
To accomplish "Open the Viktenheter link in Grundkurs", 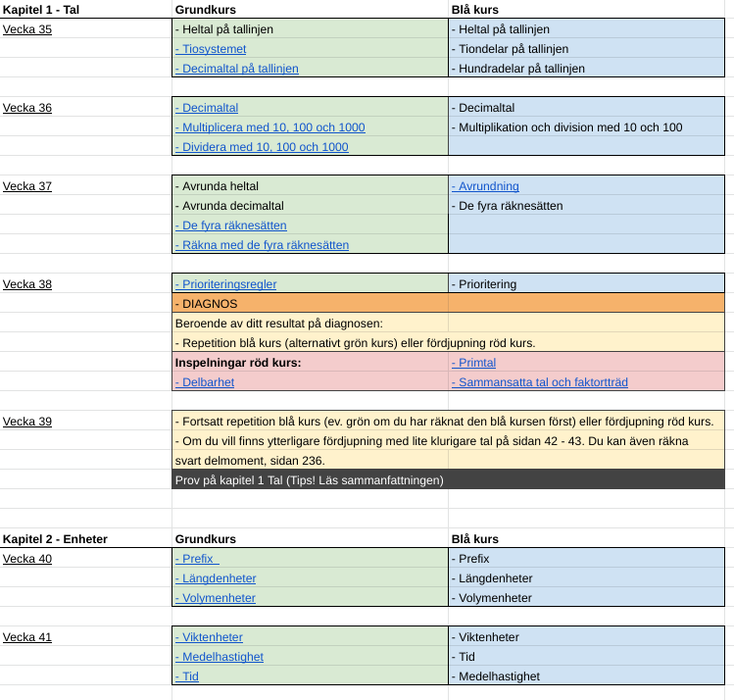I will [212, 637].
